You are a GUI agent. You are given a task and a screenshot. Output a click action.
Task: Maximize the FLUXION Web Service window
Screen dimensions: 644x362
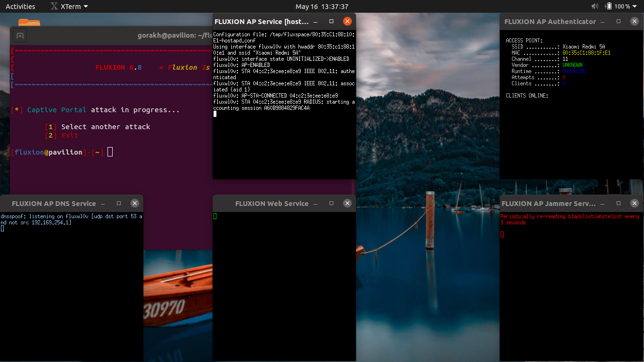(331, 203)
